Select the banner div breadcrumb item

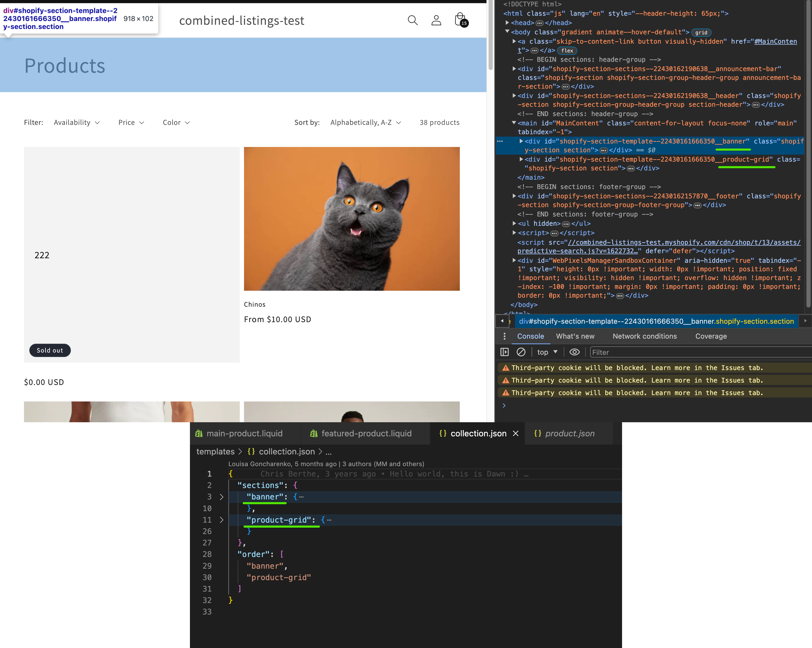click(x=656, y=321)
